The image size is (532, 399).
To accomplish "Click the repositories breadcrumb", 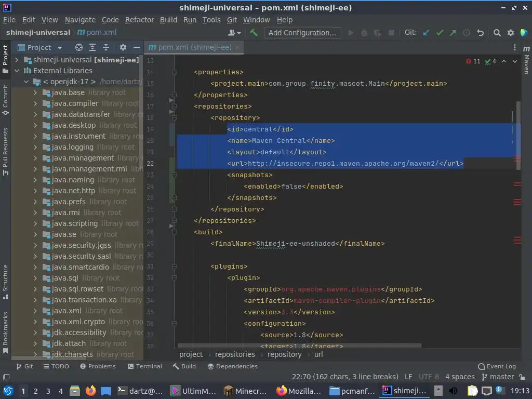I will [x=235, y=354].
